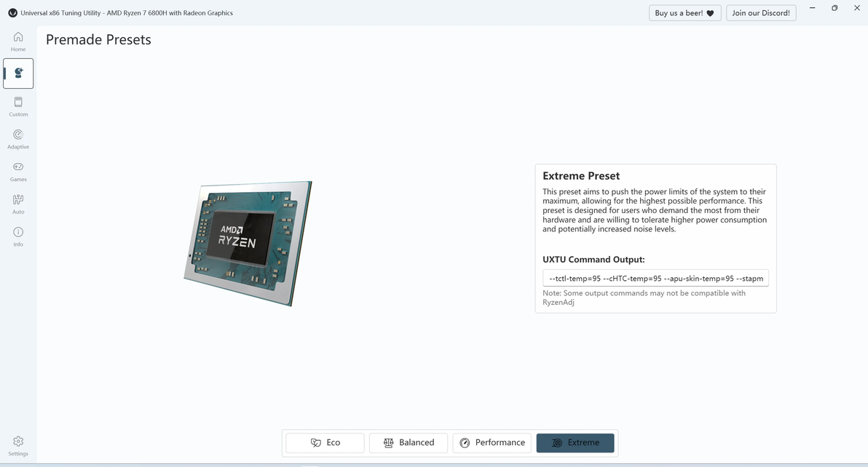The width and height of the screenshot is (868, 467).
Task: Click the Buy us a beer button
Action: point(684,12)
